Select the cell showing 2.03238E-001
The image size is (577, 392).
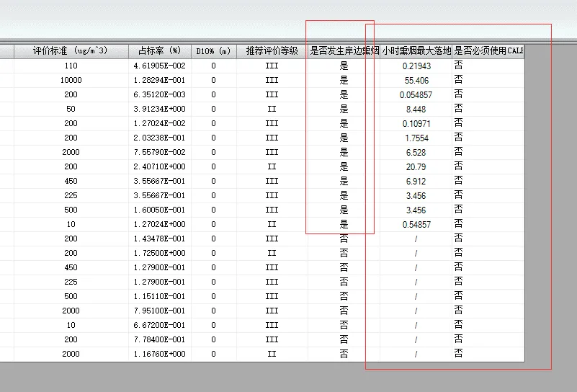(160, 138)
